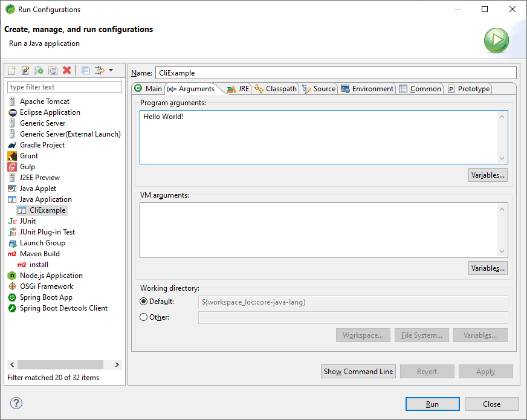Click the filter launch configurations icon
The width and height of the screenshot is (527, 420).
pyautogui.click(x=100, y=71)
